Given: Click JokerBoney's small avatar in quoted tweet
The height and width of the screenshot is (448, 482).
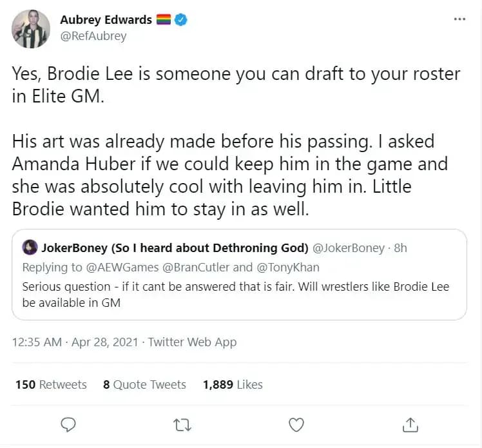Looking at the screenshot, I should click(30, 248).
